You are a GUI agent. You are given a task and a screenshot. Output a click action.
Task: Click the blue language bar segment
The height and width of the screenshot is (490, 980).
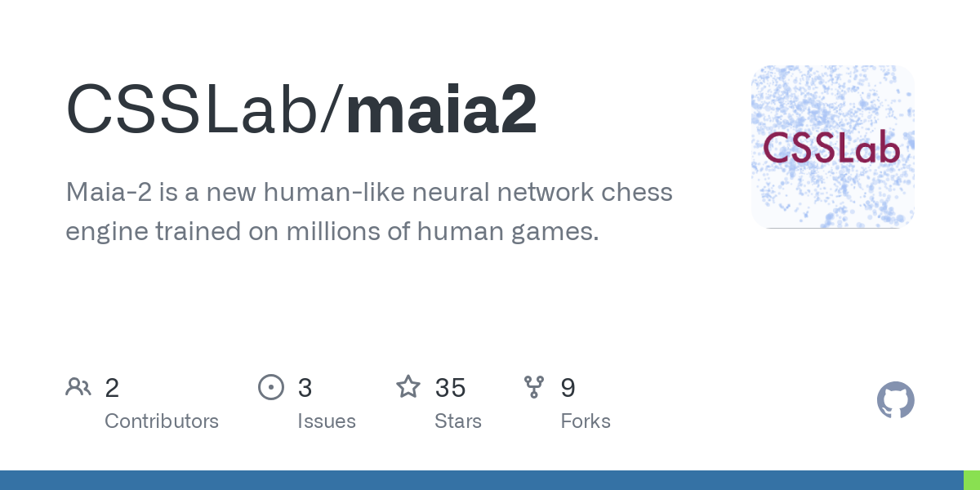(x=482, y=480)
